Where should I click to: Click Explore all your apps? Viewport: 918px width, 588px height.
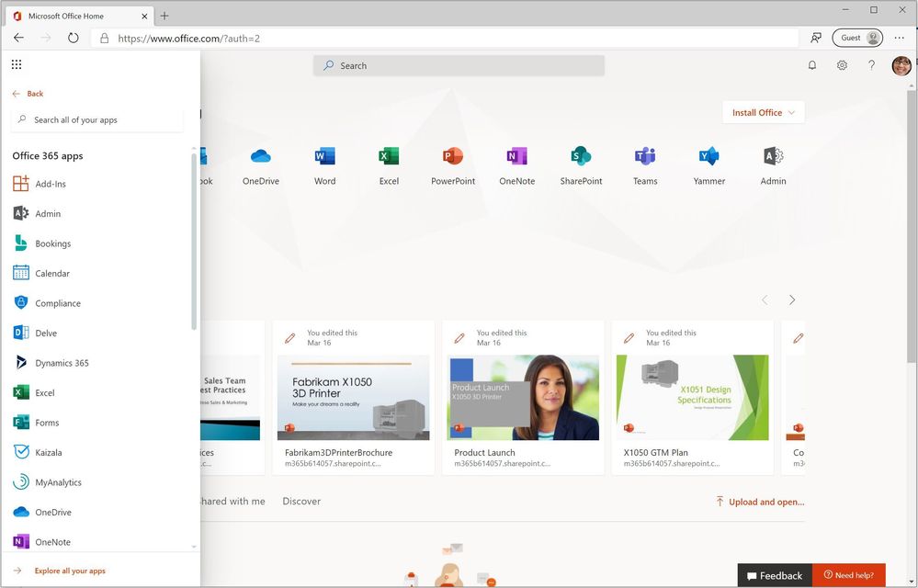click(x=70, y=571)
